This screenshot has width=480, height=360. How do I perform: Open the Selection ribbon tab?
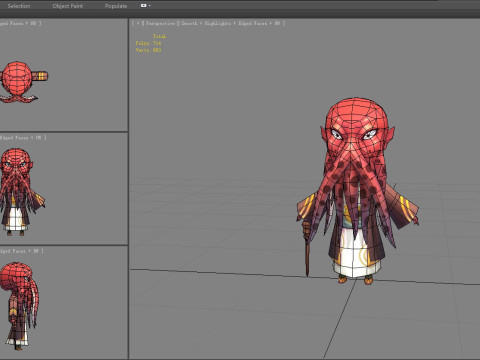pos(19,6)
